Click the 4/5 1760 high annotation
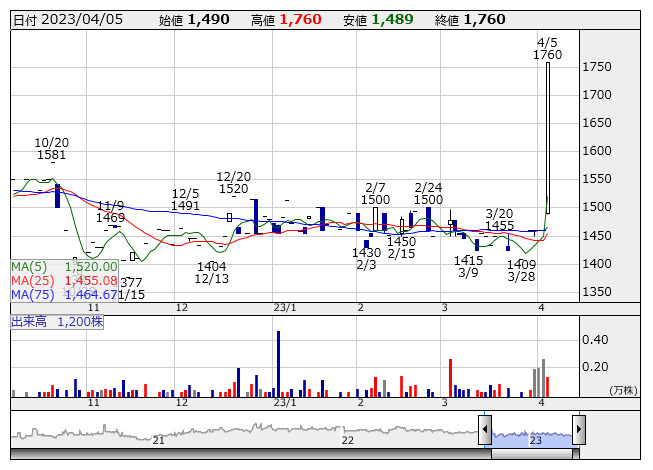The height and width of the screenshot is (470, 653). 547,49
